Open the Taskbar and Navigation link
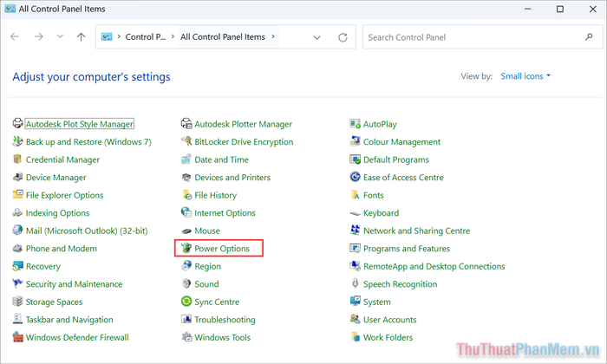The image size is (607, 364). click(69, 320)
